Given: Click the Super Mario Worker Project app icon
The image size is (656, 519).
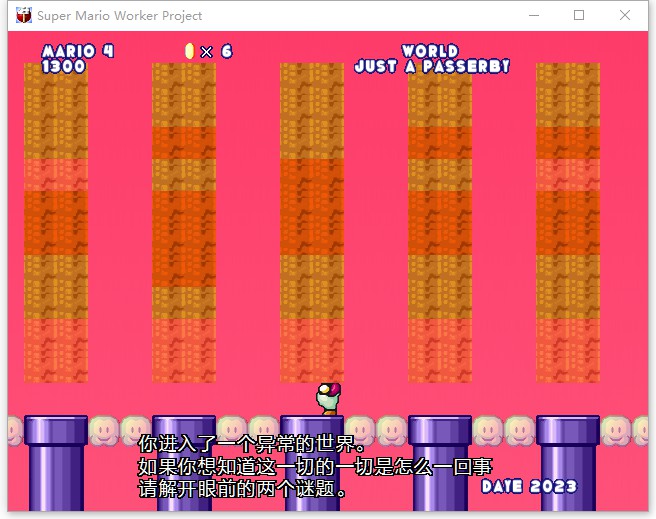Looking at the screenshot, I should tap(24, 15).
